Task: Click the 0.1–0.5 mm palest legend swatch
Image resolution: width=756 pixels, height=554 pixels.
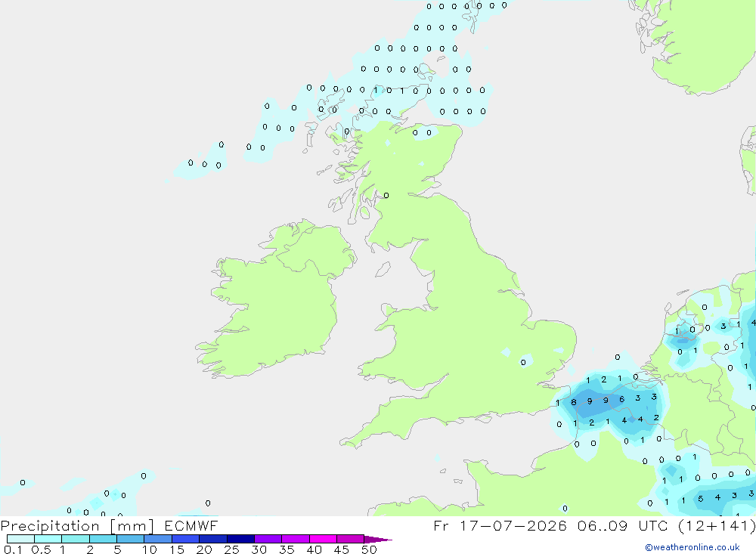Action: click(x=20, y=539)
